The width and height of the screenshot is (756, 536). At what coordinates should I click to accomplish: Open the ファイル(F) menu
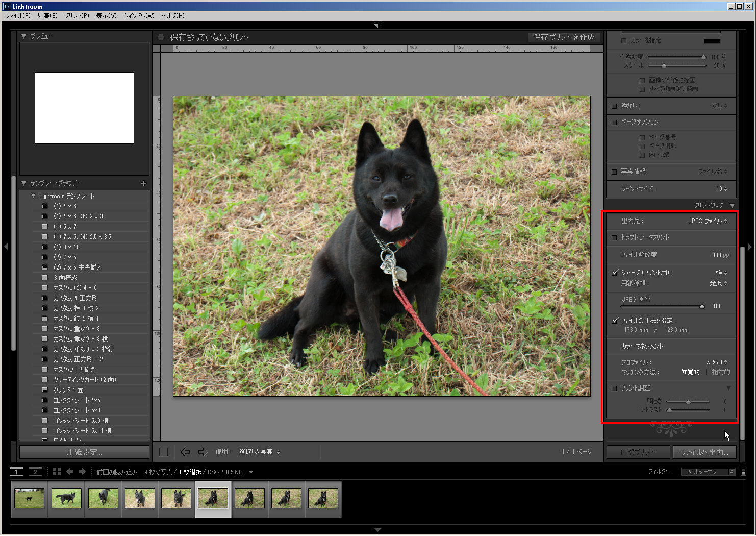[x=18, y=16]
